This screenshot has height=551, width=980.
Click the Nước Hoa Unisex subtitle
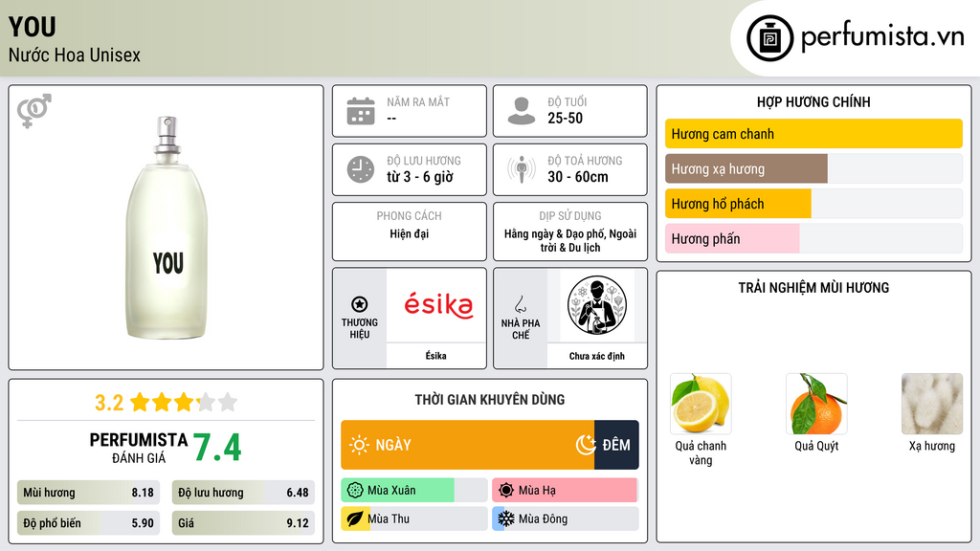(x=75, y=55)
